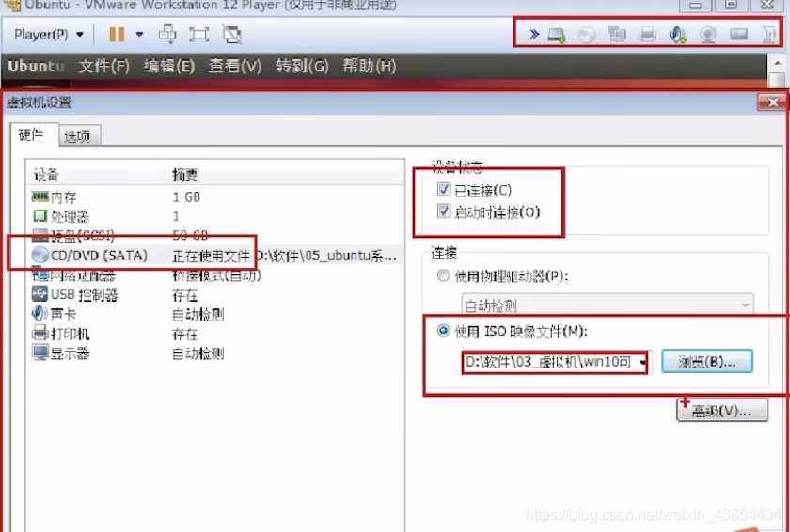Click the Ubuntu label in guest menu bar
This screenshot has height=532, width=790.
click(x=37, y=66)
